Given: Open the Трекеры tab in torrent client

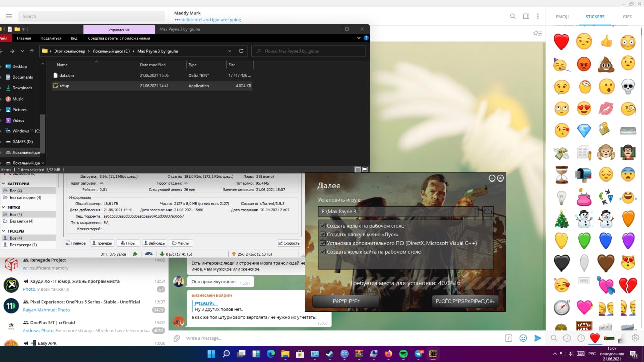Looking at the screenshot, I should coord(102,243).
